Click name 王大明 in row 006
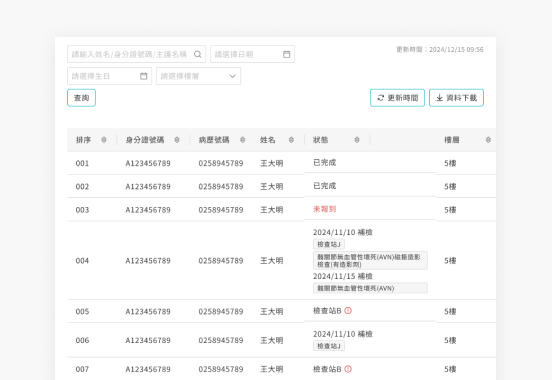This screenshot has height=380, width=552. point(271,340)
